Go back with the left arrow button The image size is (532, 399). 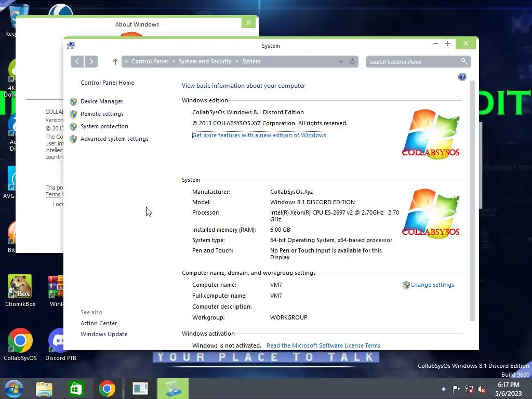(77, 61)
